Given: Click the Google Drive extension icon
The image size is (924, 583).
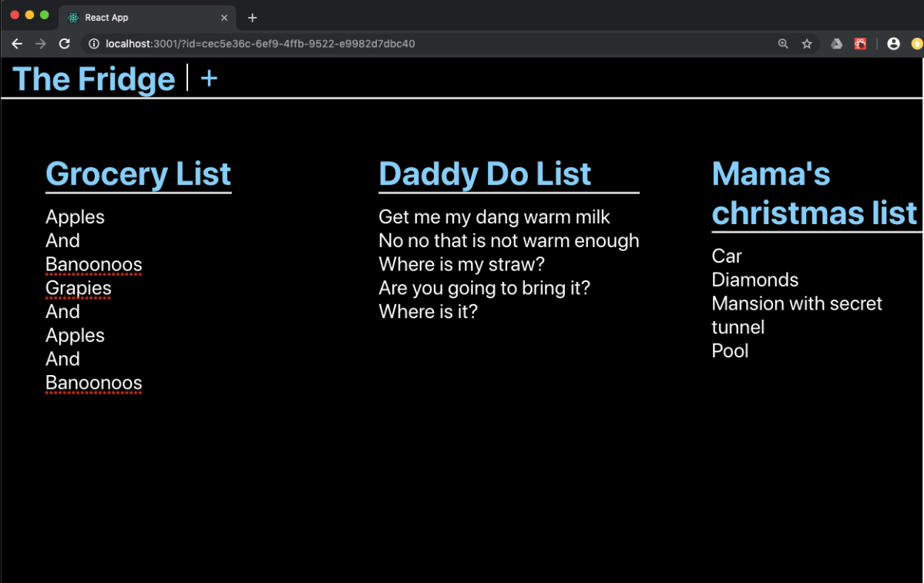Looking at the screenshot, I should pyautogui.click(x=836, y=44).
